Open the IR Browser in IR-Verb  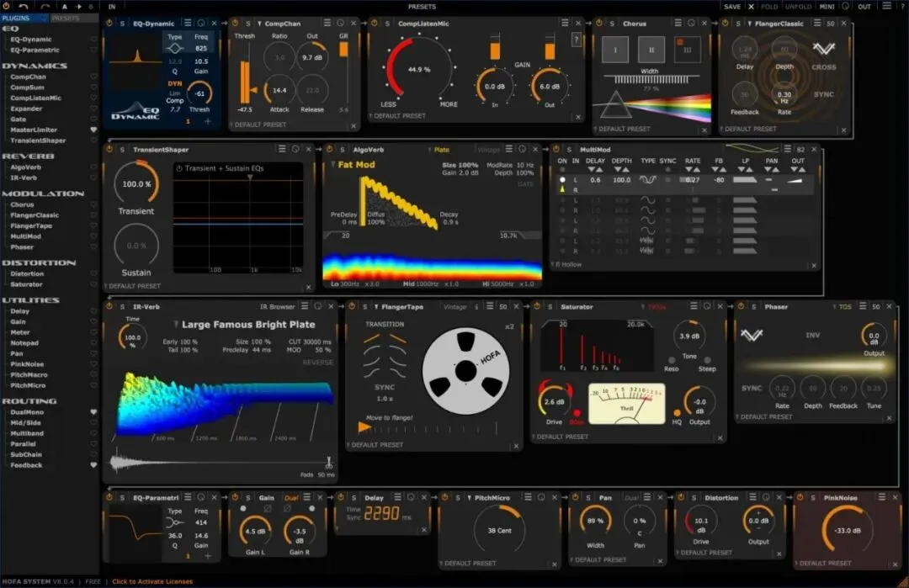pyautogui.click(x=277, y=306)
